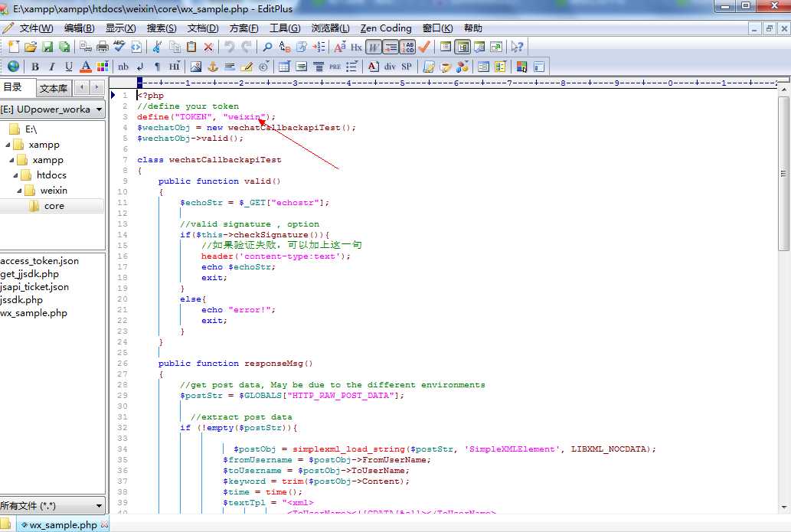Image resolution: width=791 pixels, height=532 pixels.
Task: Click the help pointer question icon
Action: 517,47
